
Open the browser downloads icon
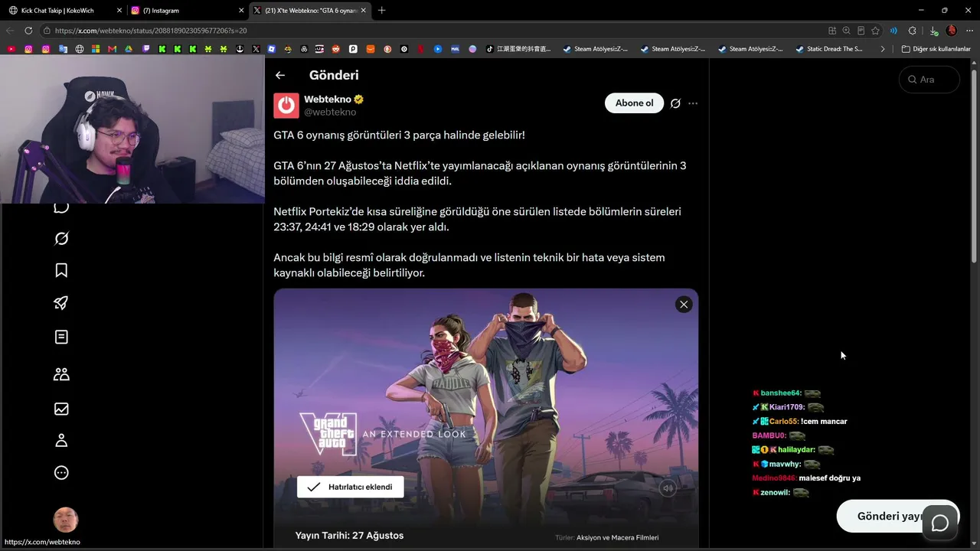point(934,31)
